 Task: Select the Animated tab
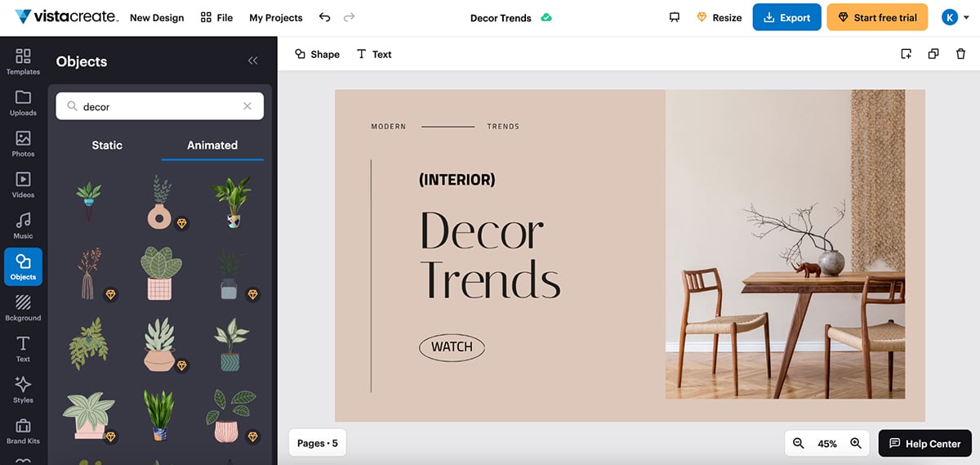pos(212,145)
